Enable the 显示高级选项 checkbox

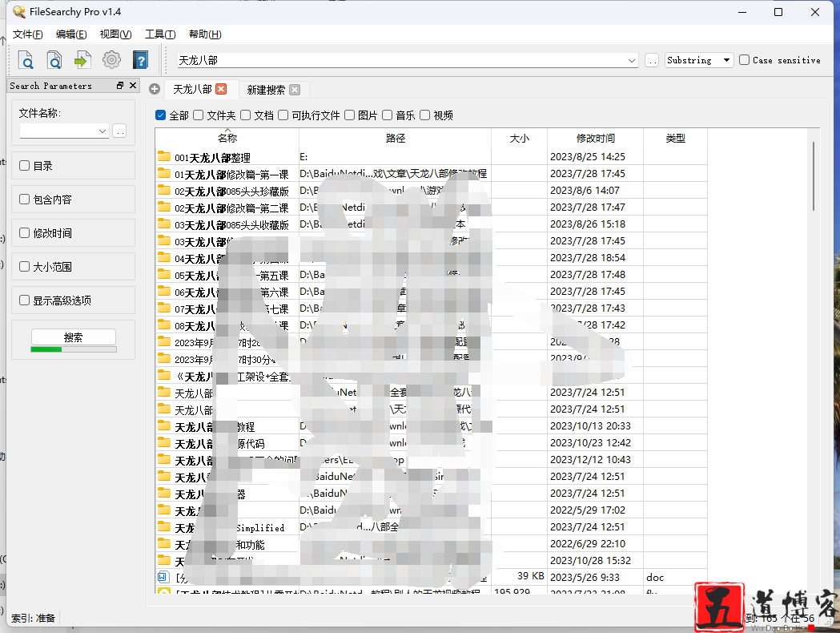tap(24, 300)
